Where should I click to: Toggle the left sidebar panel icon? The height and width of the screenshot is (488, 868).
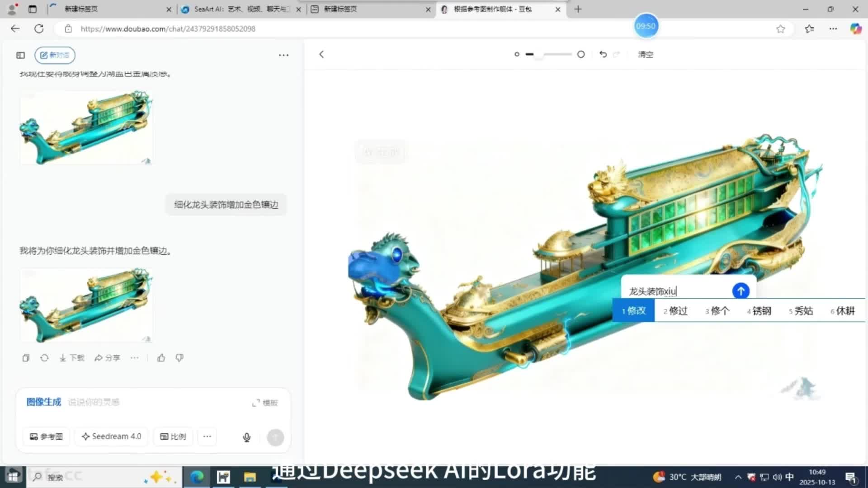[21, 55]
